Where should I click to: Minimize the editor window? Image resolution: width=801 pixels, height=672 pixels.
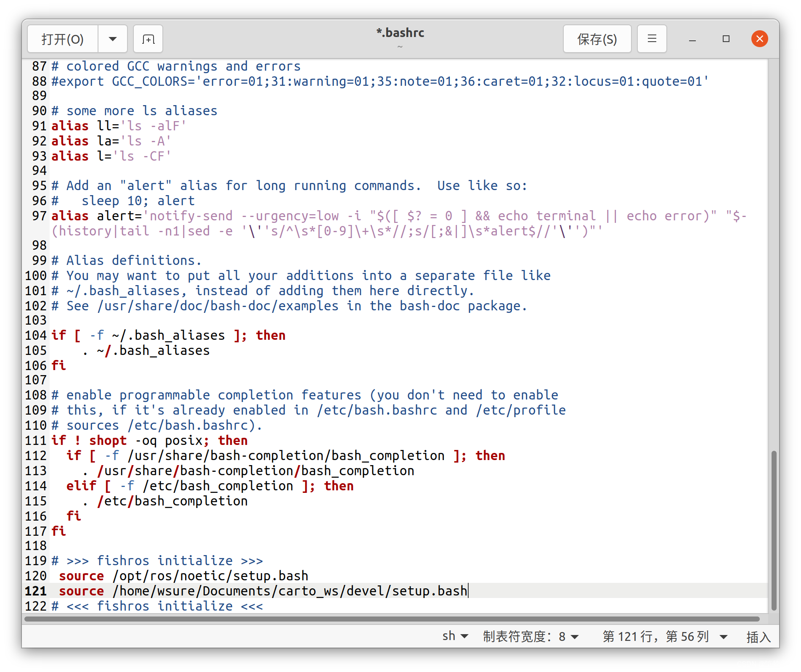click(692, 39)
